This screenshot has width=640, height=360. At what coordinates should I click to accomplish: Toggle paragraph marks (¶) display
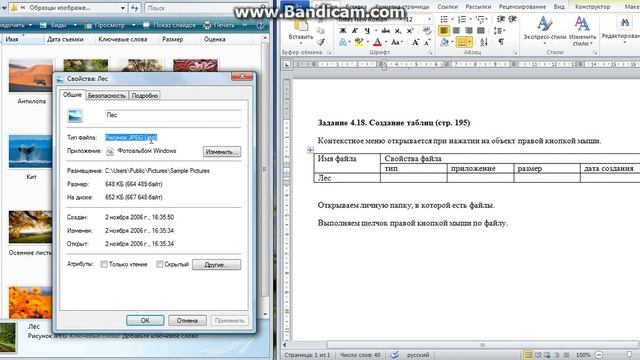coord(501,42)
